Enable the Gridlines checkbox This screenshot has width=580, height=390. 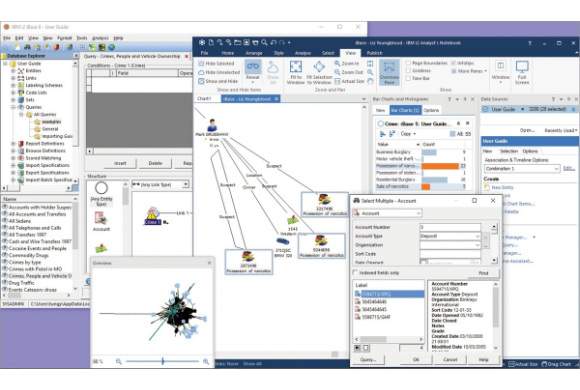(x=408, y=71)
